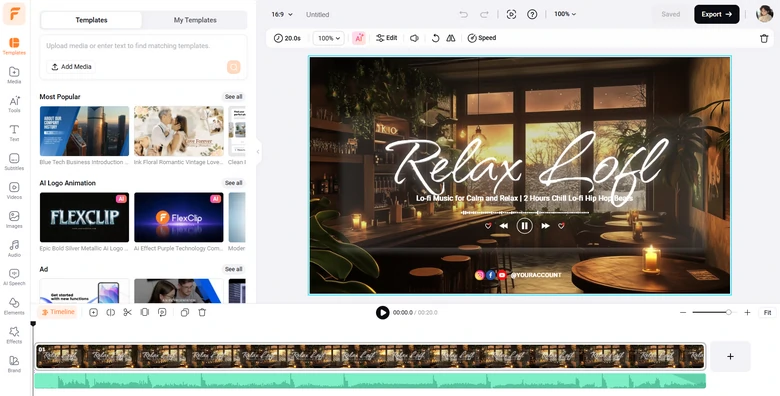Viewport: 780px width, 396px height.
Task: Switch to the Templates tab
Action: click(x=92, y=20)
